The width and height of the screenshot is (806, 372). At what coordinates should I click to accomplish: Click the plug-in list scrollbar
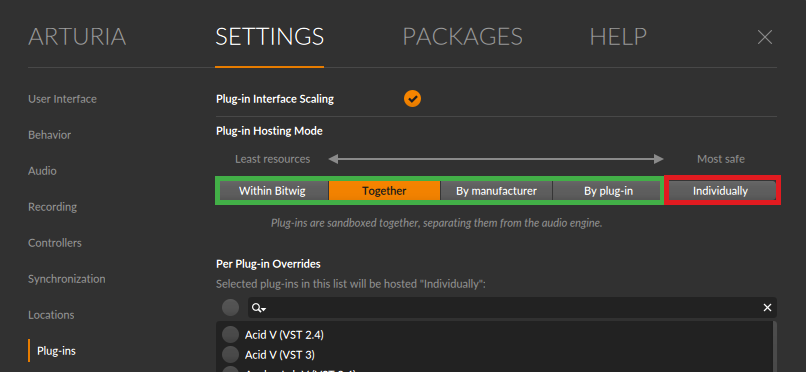(774, 346)
